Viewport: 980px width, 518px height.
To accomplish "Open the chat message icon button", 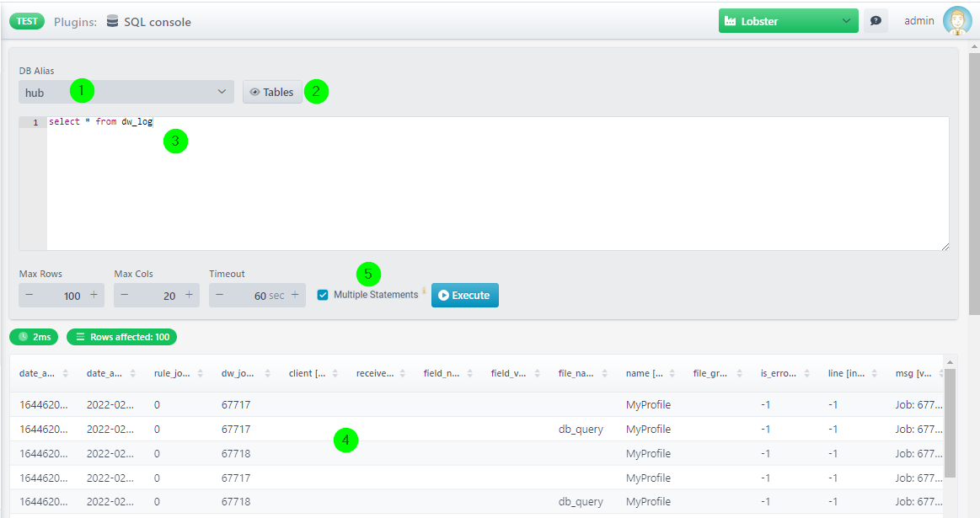I will pos(876,20).
